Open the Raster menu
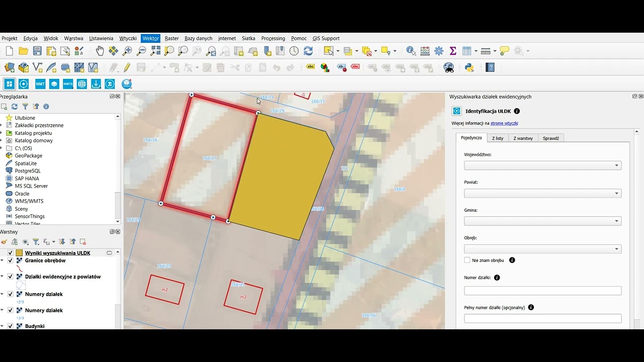 pyautogui.click(x=172, y=38)
